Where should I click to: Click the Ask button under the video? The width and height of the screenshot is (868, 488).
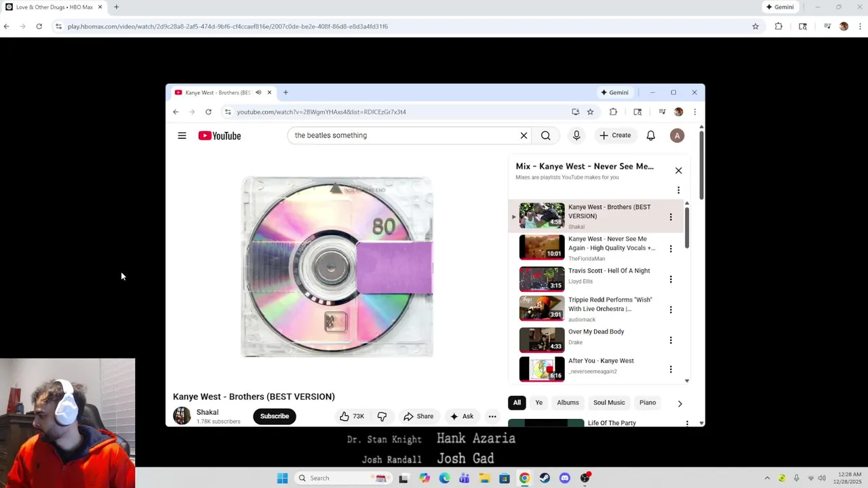click(461, 416)
